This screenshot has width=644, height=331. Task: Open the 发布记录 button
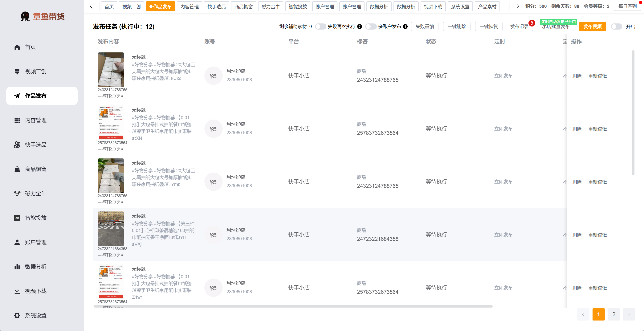[519, 27]
